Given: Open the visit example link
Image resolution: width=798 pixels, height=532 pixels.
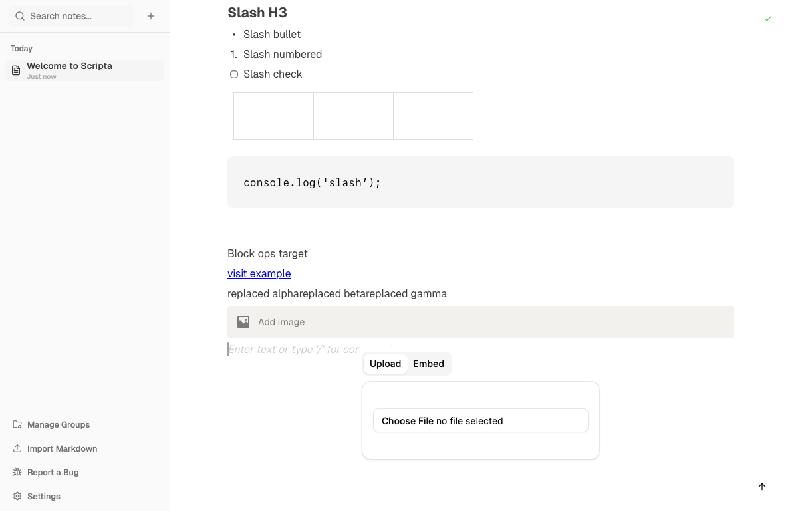Looking at the screenshot, I should (259, 273).
